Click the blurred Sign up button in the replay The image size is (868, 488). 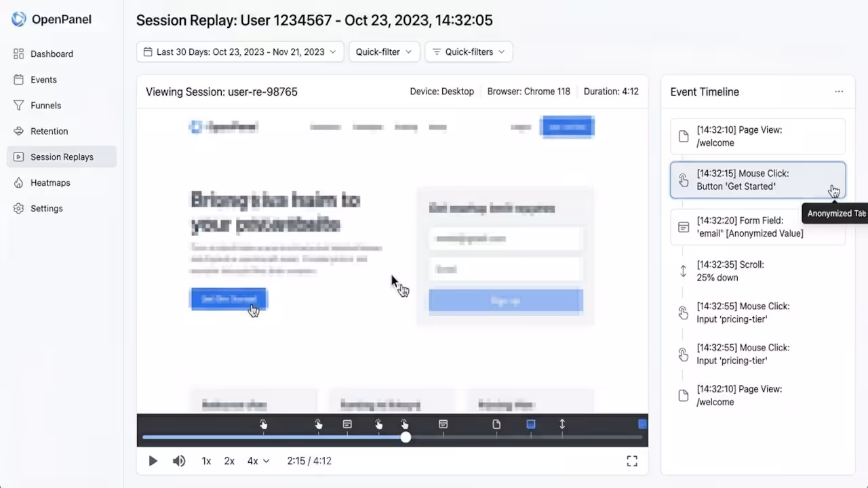[506, 300]
